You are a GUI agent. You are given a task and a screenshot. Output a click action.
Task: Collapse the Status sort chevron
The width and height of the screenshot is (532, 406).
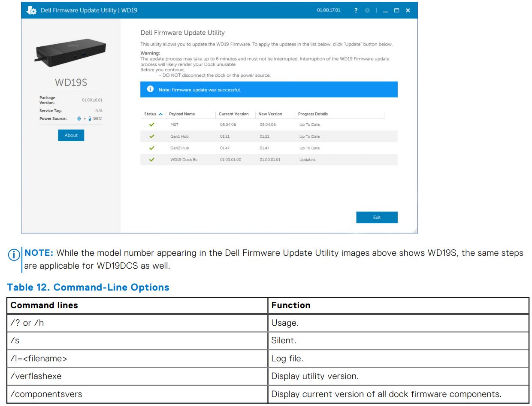tap(160, 114)
